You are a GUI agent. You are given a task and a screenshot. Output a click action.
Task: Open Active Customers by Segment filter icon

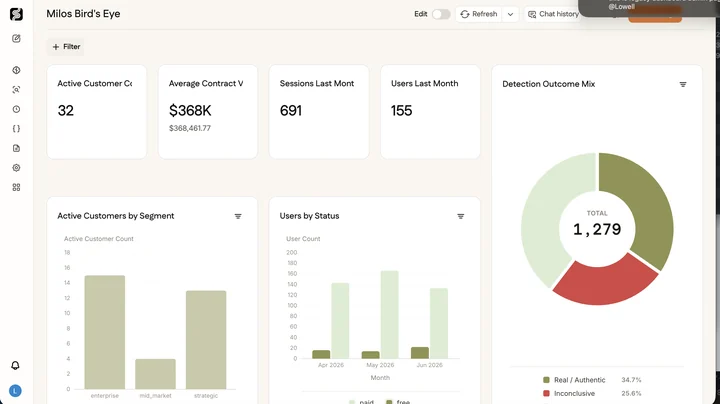click(x=238, y=216)
